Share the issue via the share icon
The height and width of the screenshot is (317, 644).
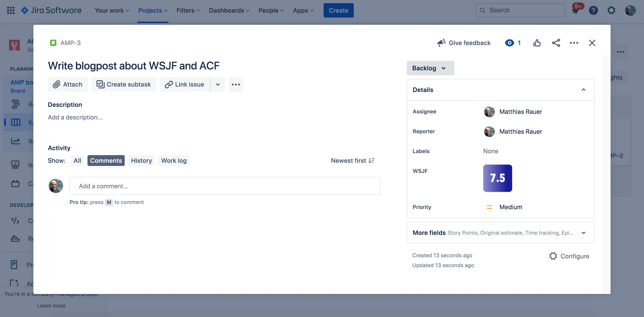coord(556,43)
